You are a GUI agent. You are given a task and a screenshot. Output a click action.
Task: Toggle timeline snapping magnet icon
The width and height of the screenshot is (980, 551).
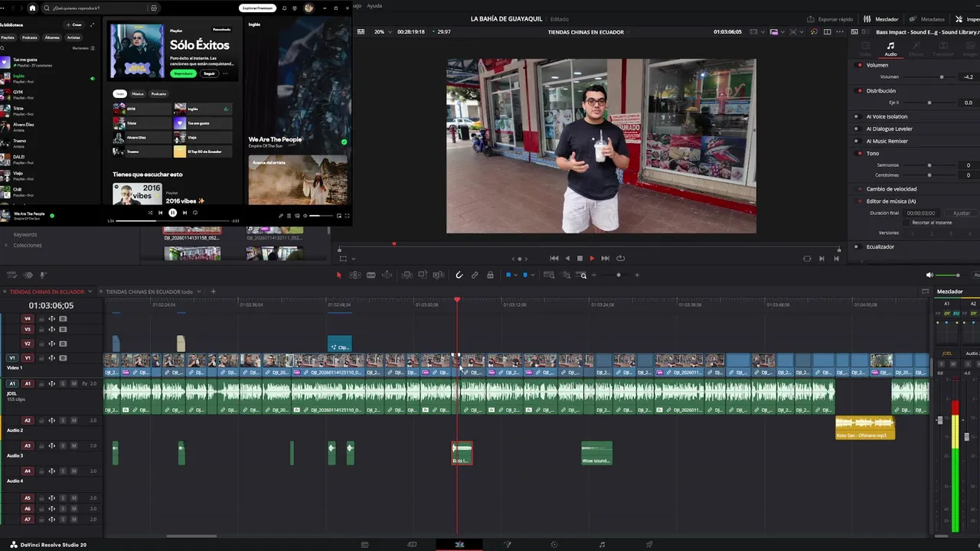click(x=459, y=275)
